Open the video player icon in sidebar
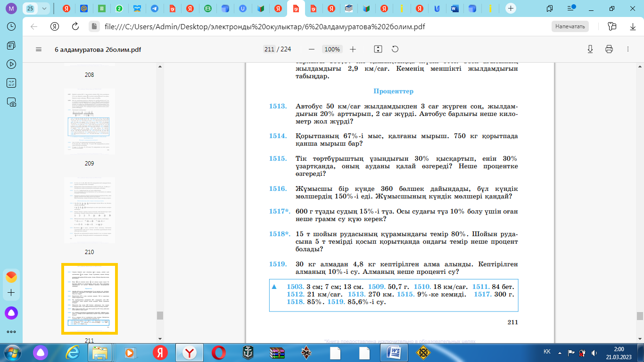Image resolution: width=644 pixels, height=362 pixels. point(12,64)
